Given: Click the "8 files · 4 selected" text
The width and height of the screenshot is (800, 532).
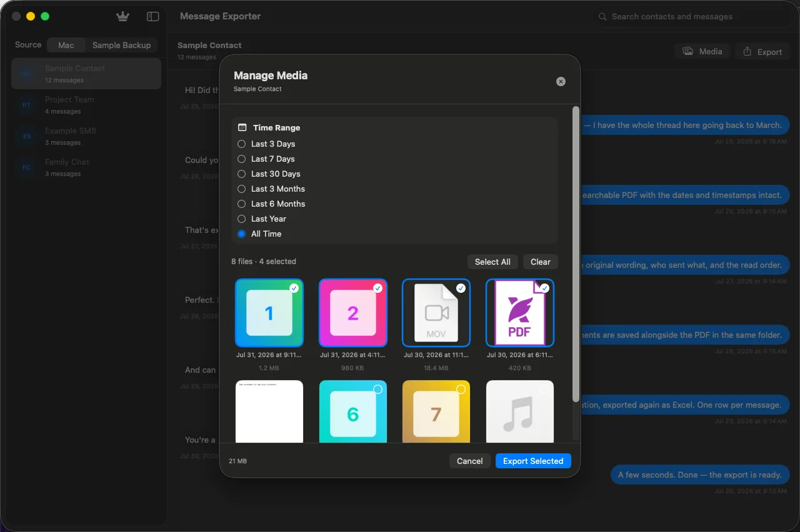Looking at the screenshot, I should [264, 262].
